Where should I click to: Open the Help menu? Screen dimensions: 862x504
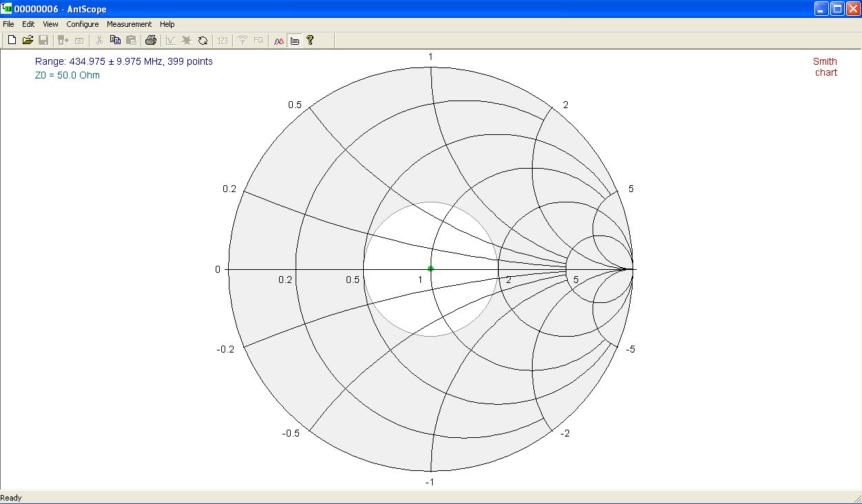167,24
